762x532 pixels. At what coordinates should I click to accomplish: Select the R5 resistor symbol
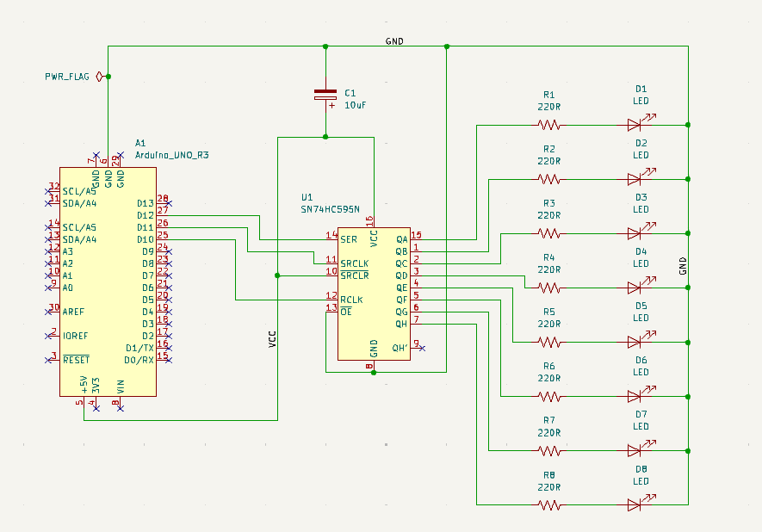(549, 343)
